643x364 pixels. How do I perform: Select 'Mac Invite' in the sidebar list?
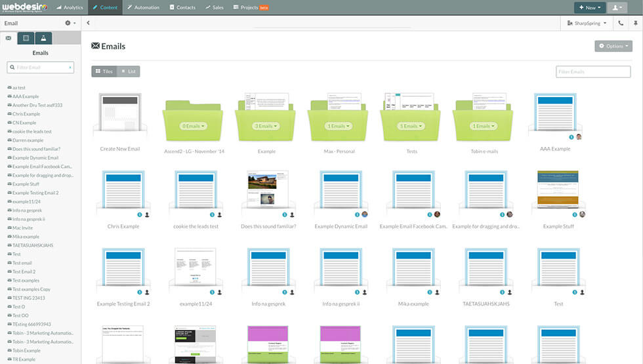(x=20, y=228)
